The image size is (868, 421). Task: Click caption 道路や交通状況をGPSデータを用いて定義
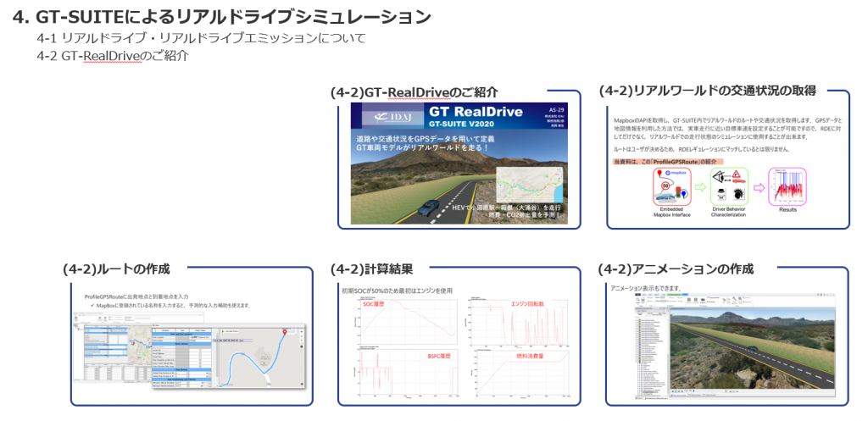[x=426, y=138]
